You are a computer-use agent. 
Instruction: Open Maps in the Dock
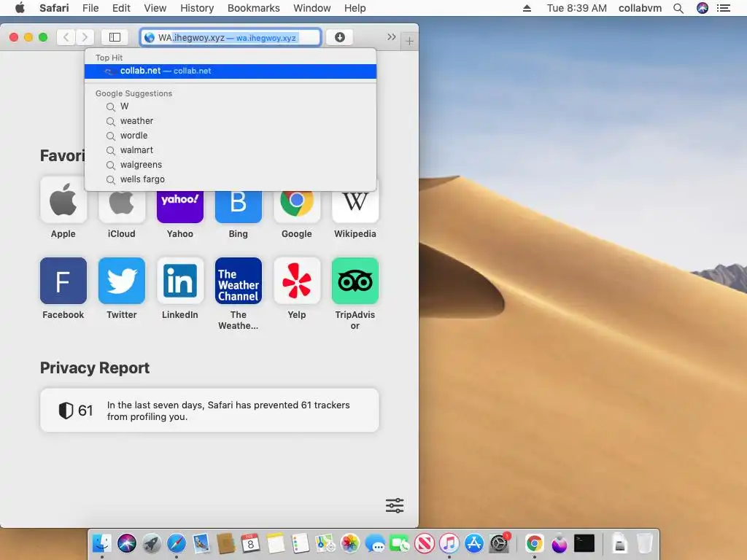(325, 542)
